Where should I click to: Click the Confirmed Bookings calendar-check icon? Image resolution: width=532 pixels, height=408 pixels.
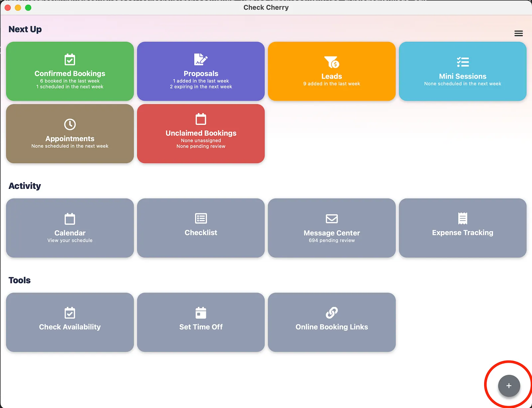tap(70, 60)
